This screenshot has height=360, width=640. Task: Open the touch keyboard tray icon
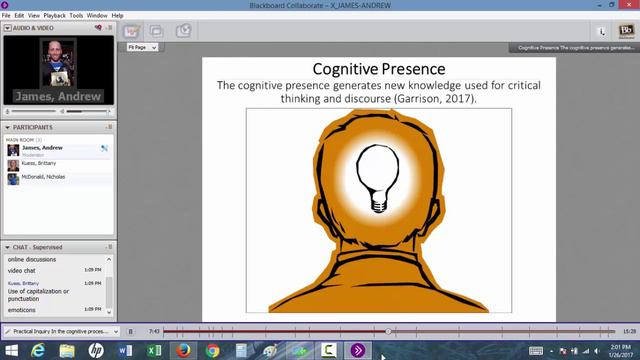click(536, 351)
